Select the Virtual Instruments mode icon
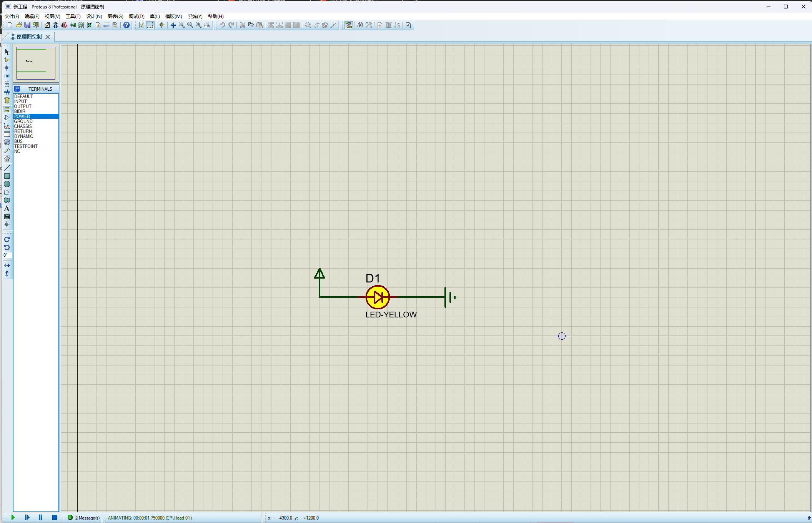812x523 pixels. point(7,159)
